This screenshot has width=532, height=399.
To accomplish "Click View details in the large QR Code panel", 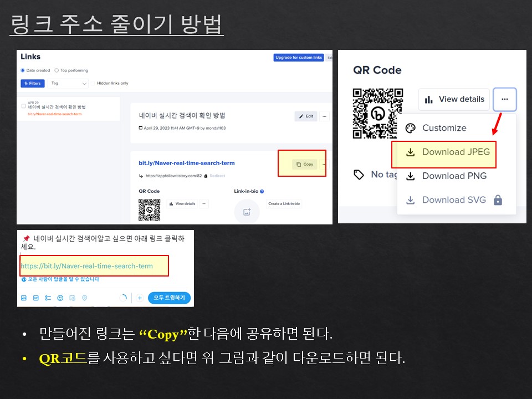I will 454,99.
